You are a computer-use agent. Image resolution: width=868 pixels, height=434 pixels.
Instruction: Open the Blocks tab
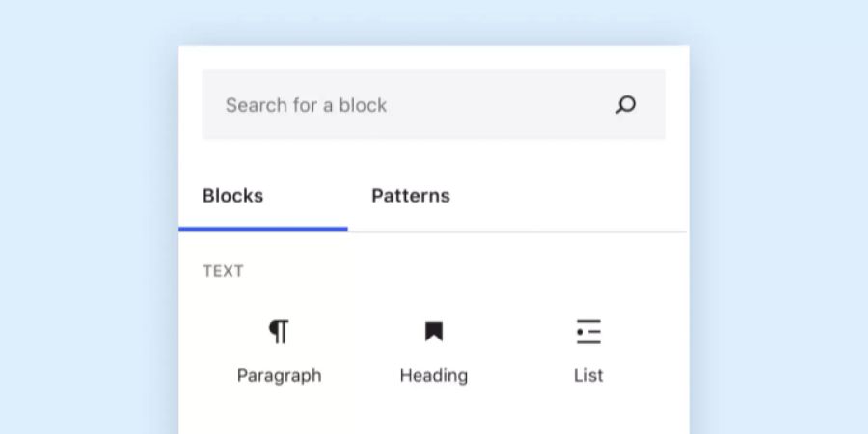pyautogui.click(x=233, y=196)
